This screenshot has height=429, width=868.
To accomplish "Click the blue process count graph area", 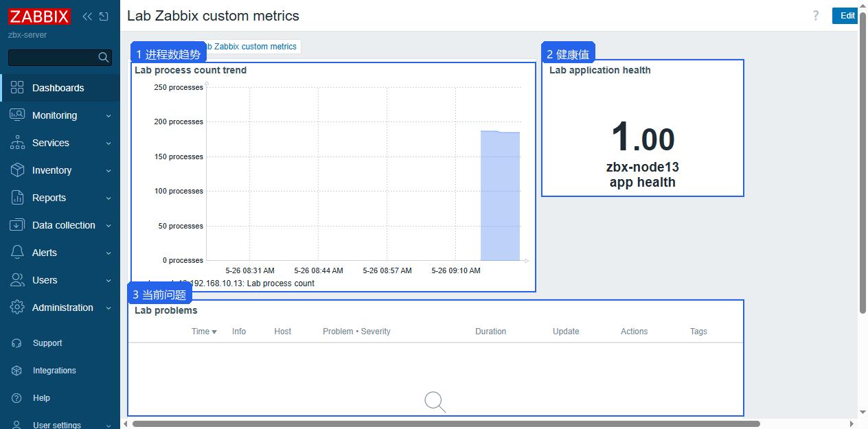I will coord(500,196).
